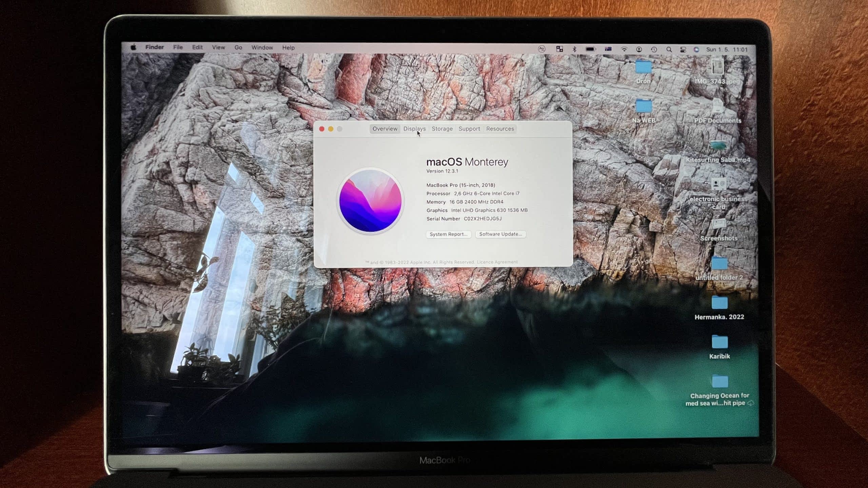The height and width of the screenshot is (488, 868).
Task: Launch Siri from the menu bar
Action: 696,49
